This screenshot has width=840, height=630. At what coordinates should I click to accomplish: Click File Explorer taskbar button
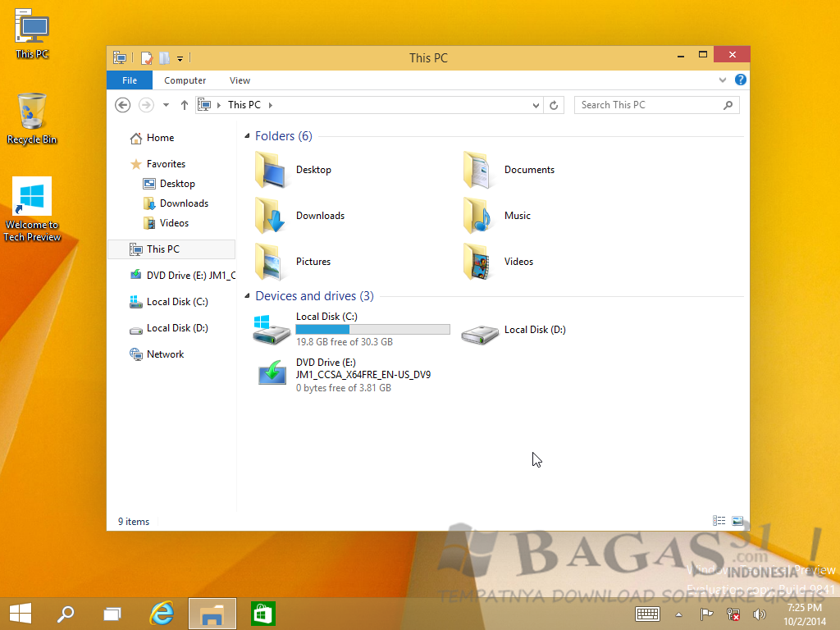(x=212, y=614)
